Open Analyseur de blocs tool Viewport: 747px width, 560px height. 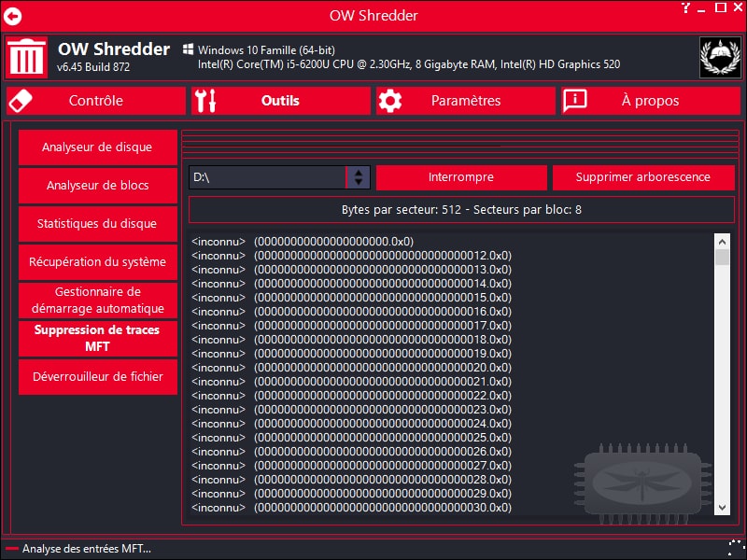click(98, 185)
